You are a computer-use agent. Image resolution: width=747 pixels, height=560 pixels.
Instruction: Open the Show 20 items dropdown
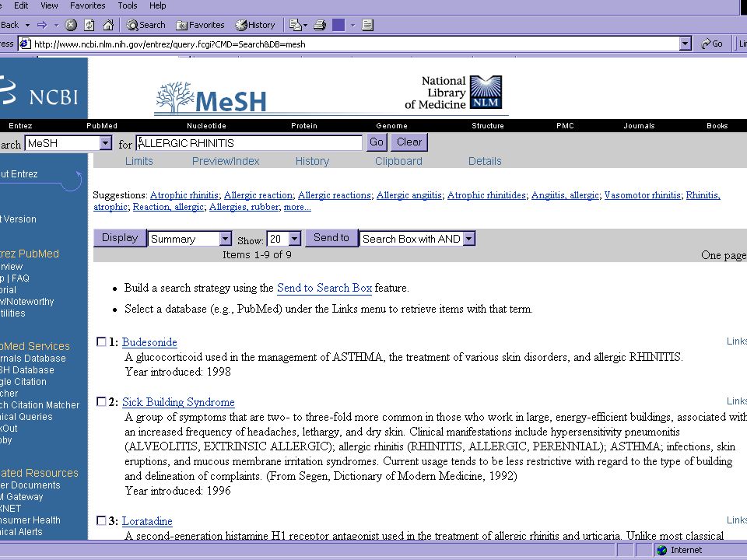[x=295, y=239]
